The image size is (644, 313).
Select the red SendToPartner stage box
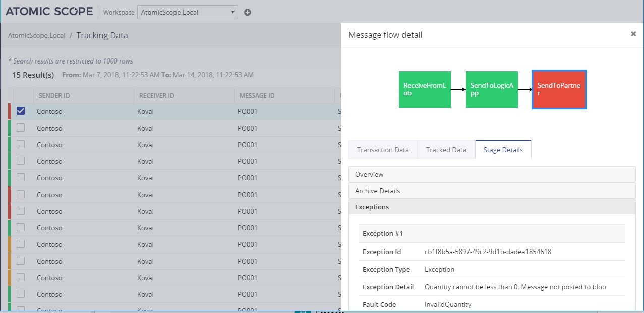coord(559,89)
